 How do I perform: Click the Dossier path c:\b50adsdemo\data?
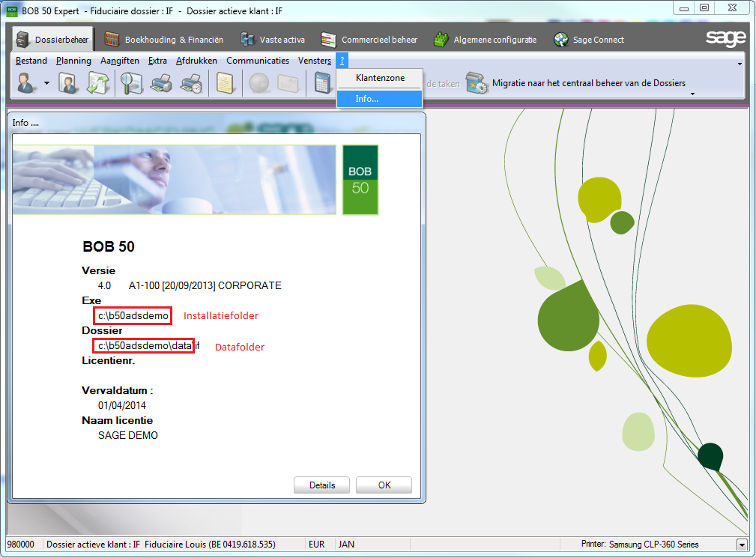[x=145, y=345]
